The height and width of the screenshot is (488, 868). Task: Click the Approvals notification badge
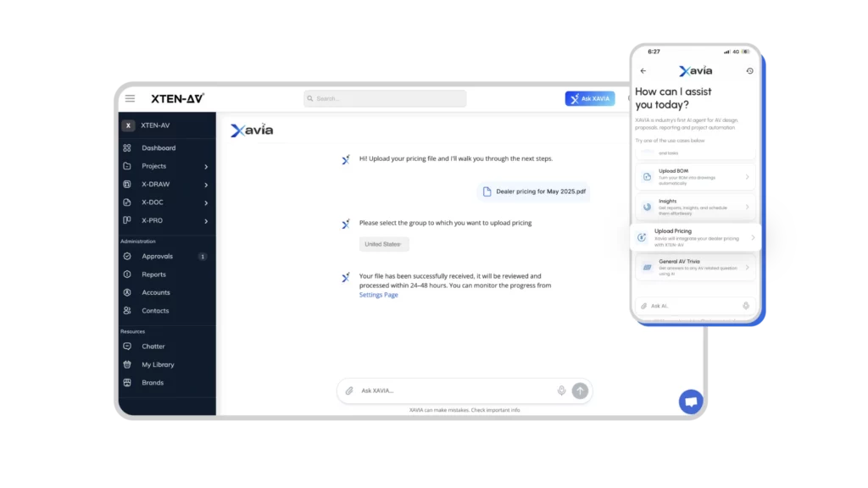(203, 257)
